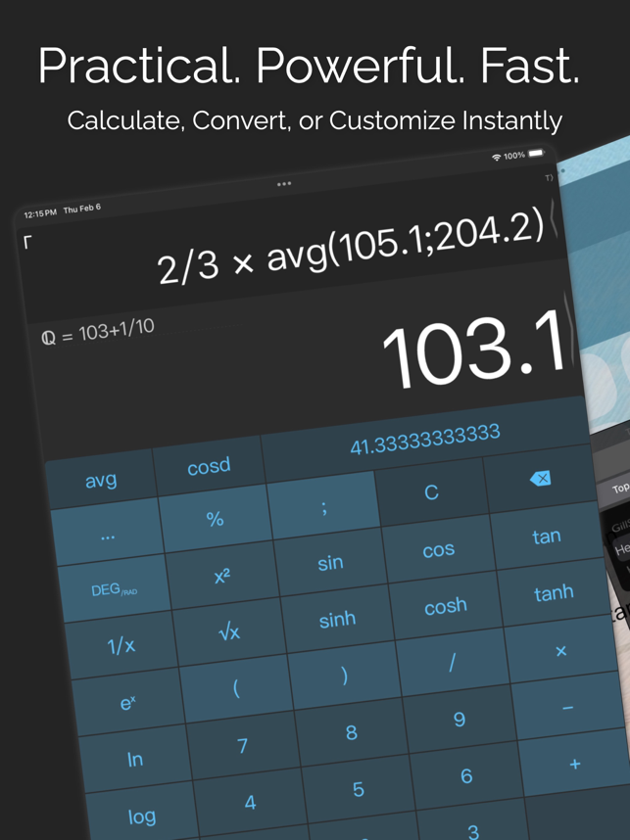
Task: Tap the backspace delete icon
Action: (540, 479)
